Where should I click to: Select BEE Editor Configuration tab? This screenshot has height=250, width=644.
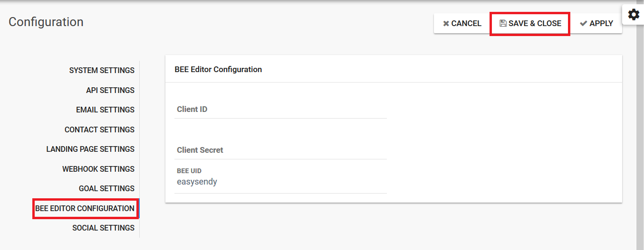[x=85, y=208]
